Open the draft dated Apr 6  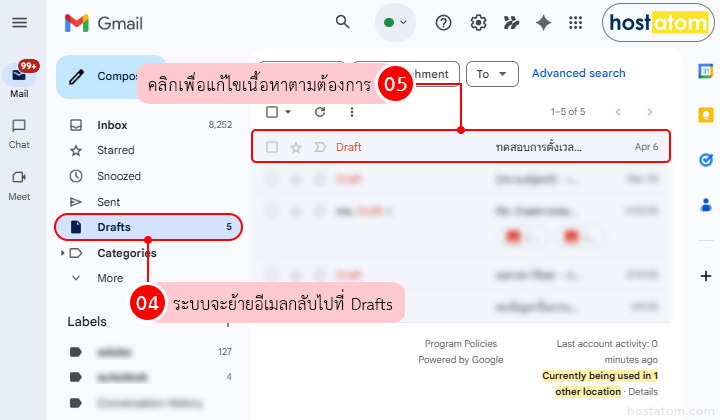[461, 147]
